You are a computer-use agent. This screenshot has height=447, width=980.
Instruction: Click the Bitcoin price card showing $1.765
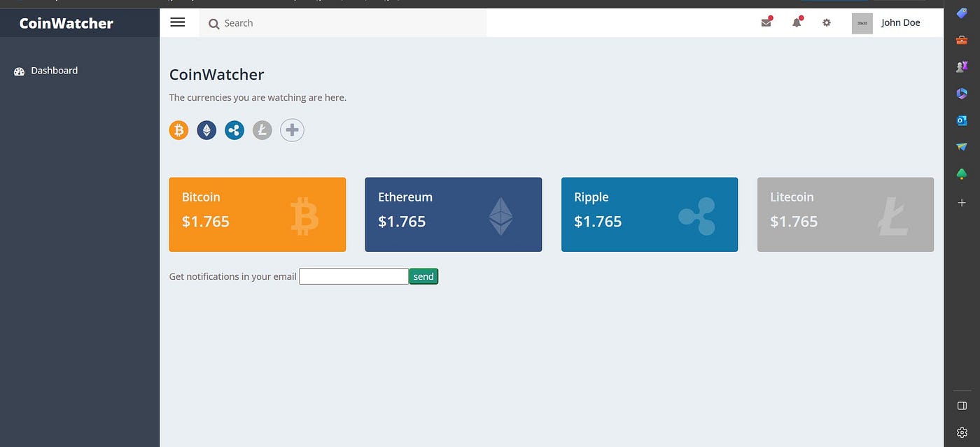257,214
